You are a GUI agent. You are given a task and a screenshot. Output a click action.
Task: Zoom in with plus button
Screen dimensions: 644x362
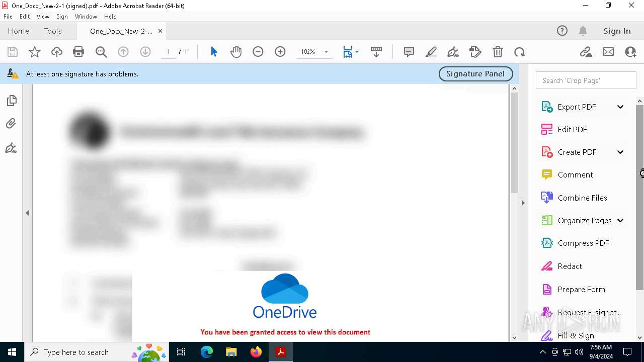[x=280, y=52]
